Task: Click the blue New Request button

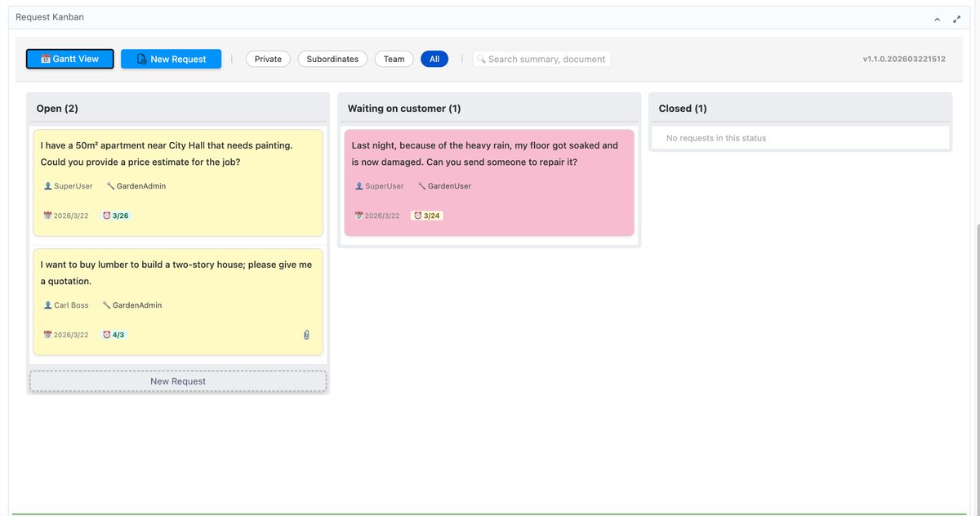Action: click(171, 59)
